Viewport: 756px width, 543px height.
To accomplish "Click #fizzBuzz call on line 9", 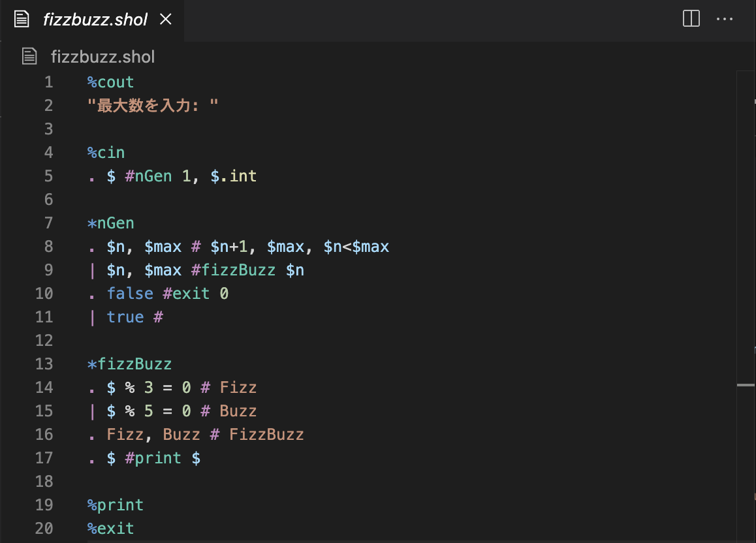I will 233,270.
